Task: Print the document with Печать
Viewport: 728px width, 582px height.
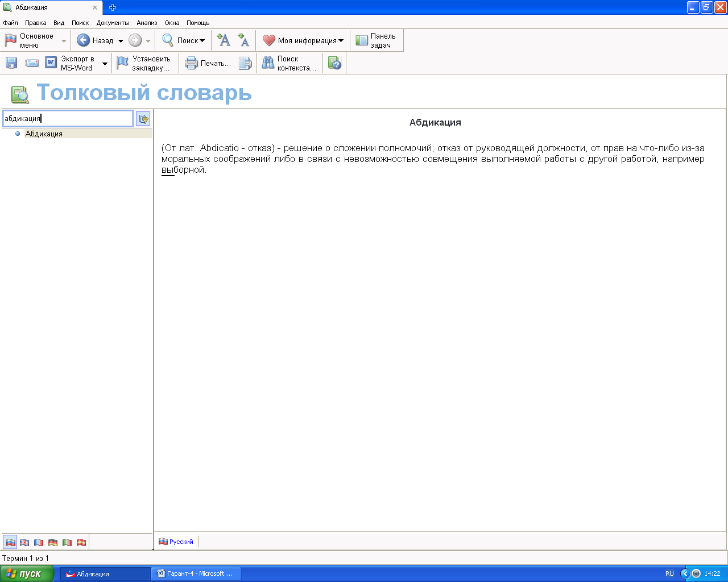Action: point(208,63)
